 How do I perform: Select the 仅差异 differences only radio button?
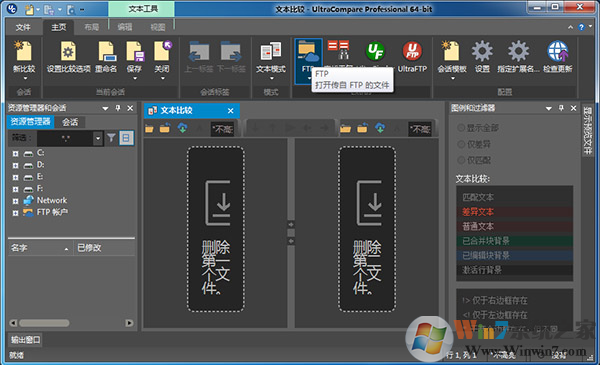461,144
